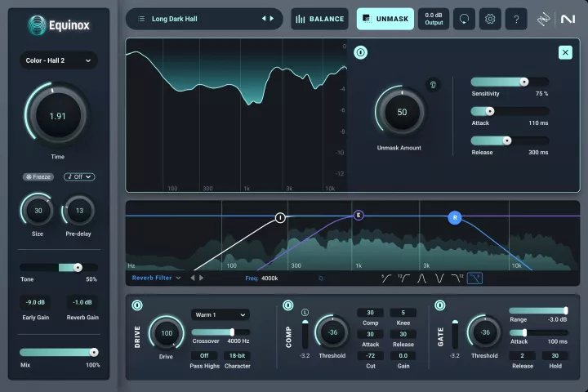588x392 pixels.
Task: Select previous filter band arrow
Action: pyautogui.click(x=193, y=278)
